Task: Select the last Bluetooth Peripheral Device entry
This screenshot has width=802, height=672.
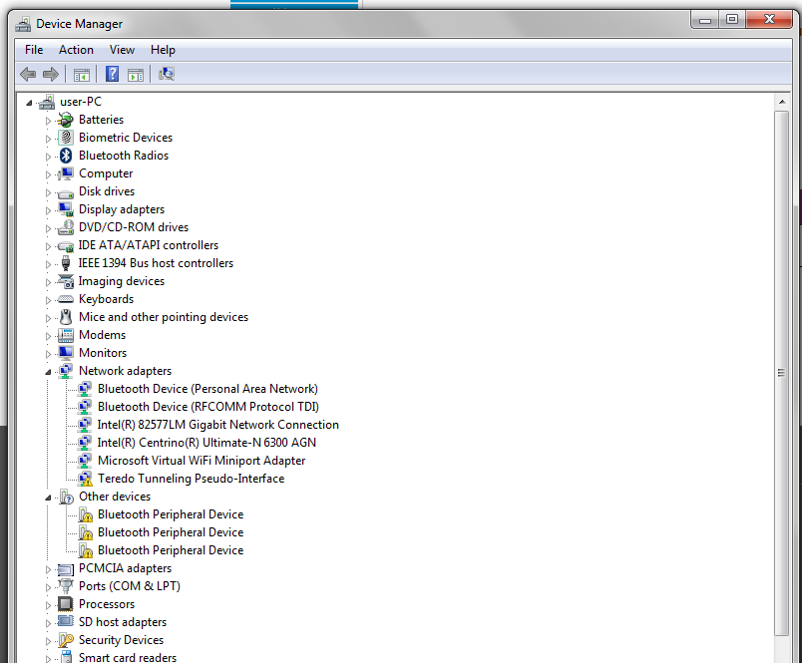Action: (x=171, y=550)
